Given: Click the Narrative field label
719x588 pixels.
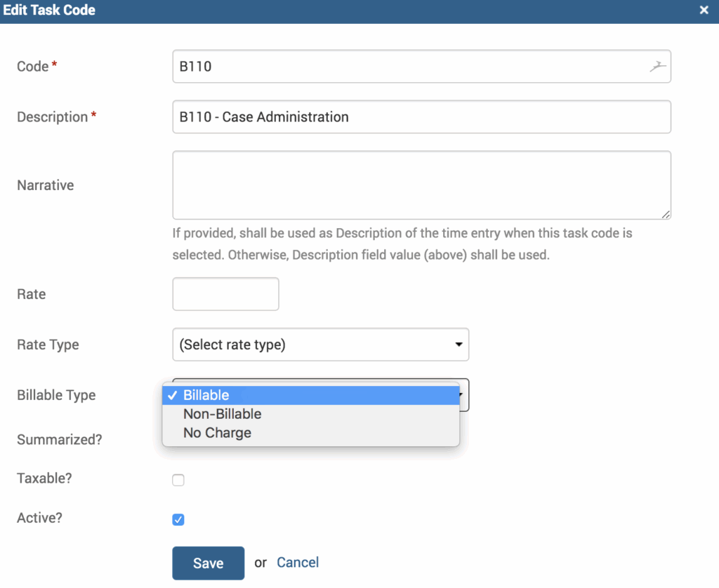Looking at the screenshot, I should pos(45,185).
